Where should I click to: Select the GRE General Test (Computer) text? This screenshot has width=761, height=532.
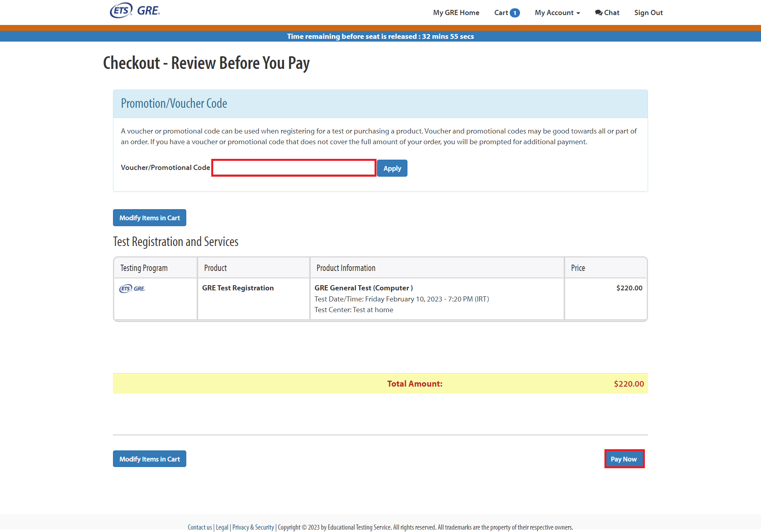pyautogui.click(x=363, y=288)
